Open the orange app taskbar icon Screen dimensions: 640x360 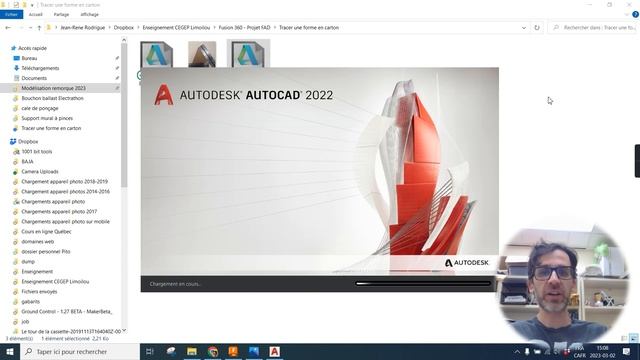233,351
